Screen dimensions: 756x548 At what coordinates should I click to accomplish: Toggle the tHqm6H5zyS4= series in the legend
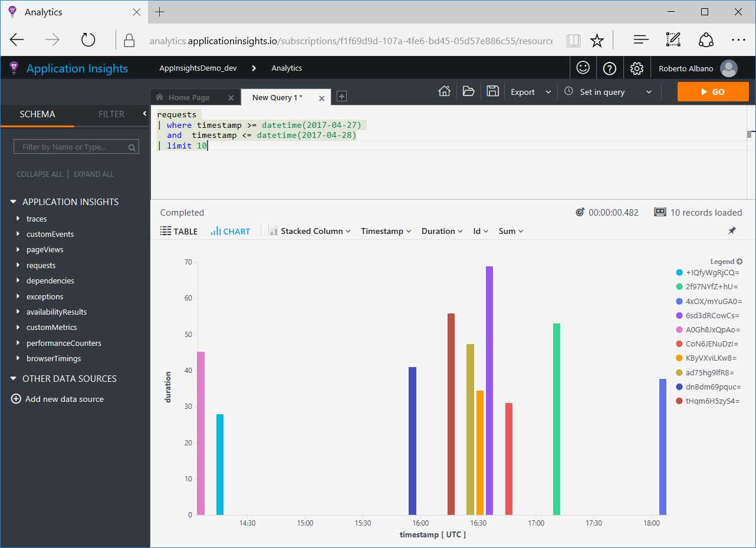[x=708, y=401]
